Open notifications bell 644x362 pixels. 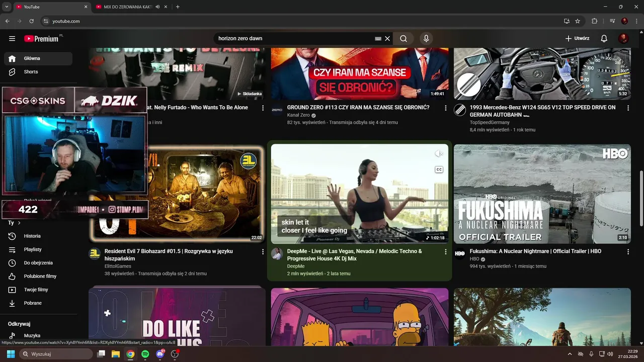[604, 39]
